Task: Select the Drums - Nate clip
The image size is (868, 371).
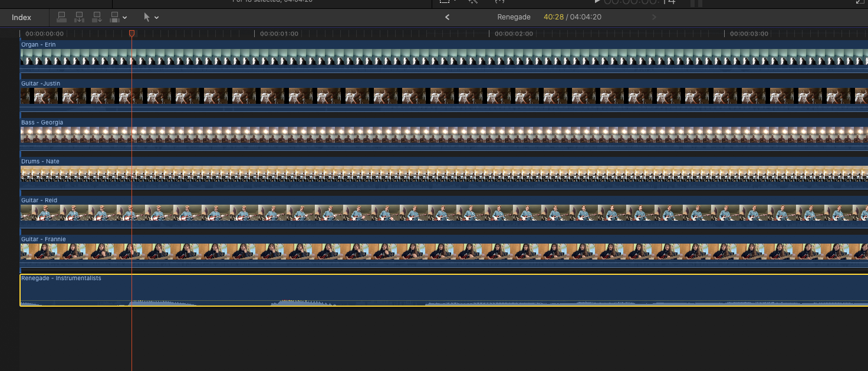Action: pyautogui.click(x=444, y=173)
